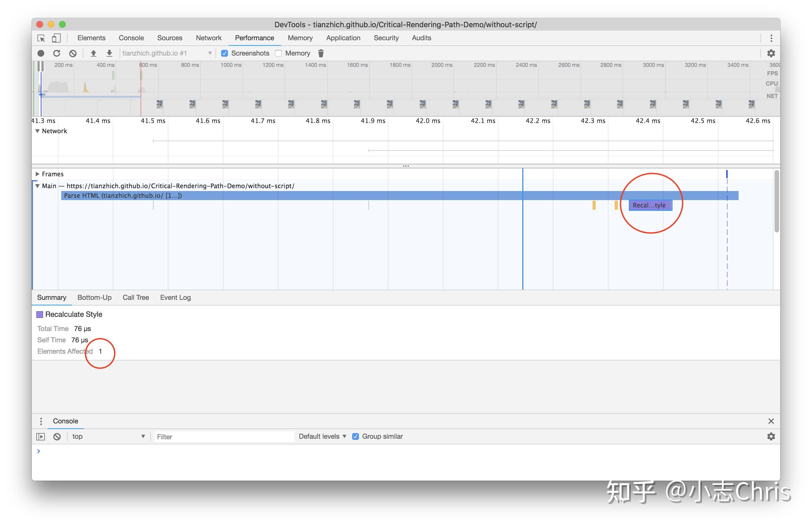The width and height of the screenshot is (812, 526).
Task: Click the record performance button
Action: tap(41, 53)
